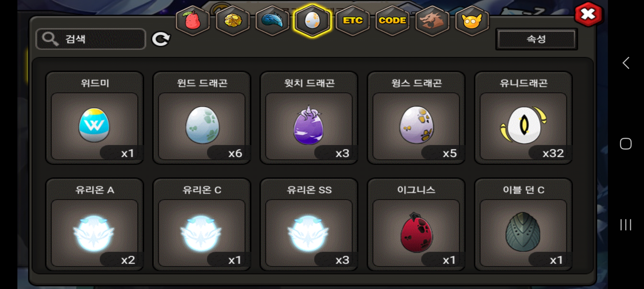The height and width of the screenshot is (289, 644).
Task: Open the 속성 attribute filter
Action: coord(536,39)
